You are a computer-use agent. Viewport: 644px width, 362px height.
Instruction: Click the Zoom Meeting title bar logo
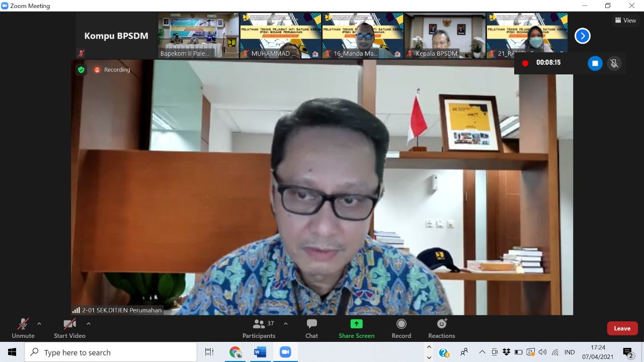tap(5, 6)
